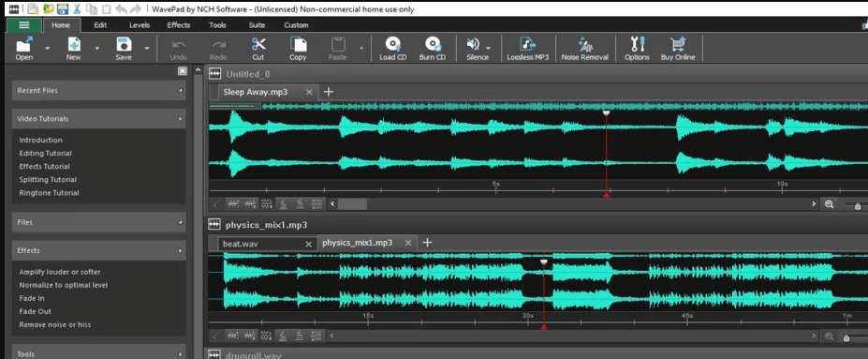
Task: Click the New file icon in Home toolbar
Action: coord(74,44)
